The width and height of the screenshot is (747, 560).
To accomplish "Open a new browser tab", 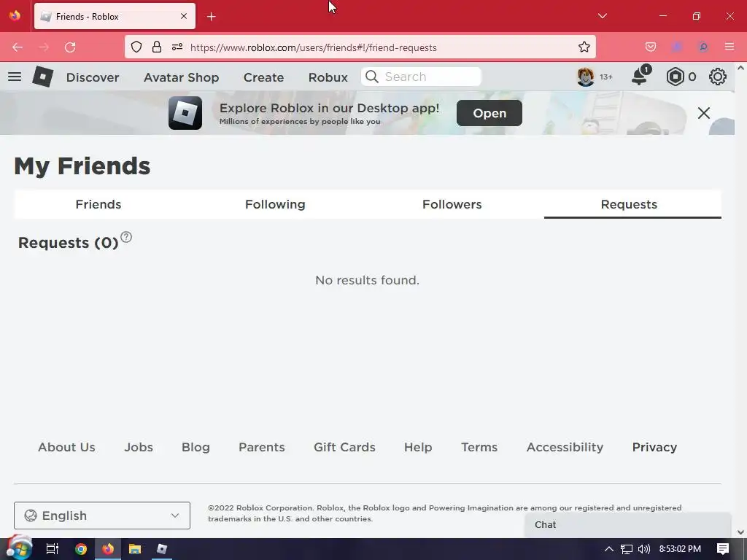I will coord(212,17).
